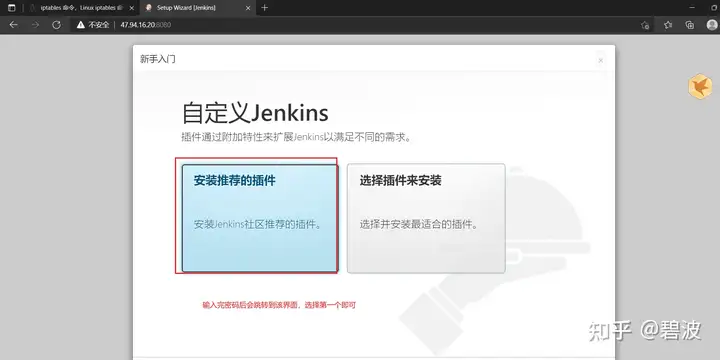720x360 pixels.
Task: Add this page to favorites
Action: (x=645, y=25)
